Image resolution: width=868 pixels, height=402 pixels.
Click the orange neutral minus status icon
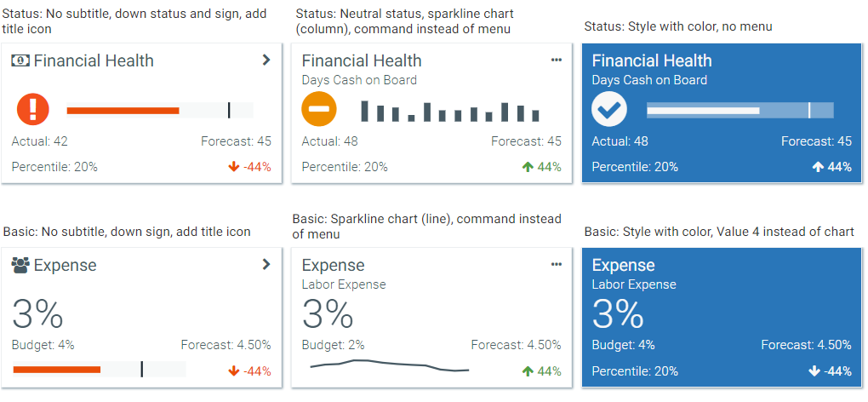319,110
